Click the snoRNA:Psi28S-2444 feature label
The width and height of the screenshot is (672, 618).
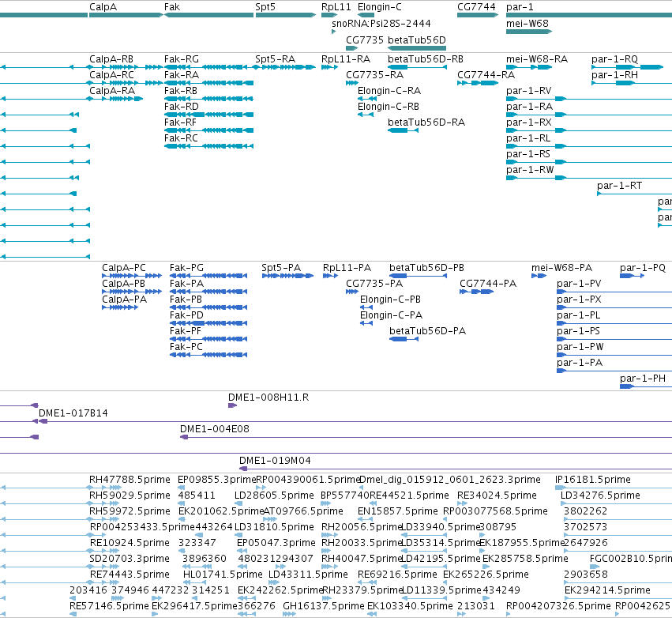pyautogui.click(x=381, y=23)
